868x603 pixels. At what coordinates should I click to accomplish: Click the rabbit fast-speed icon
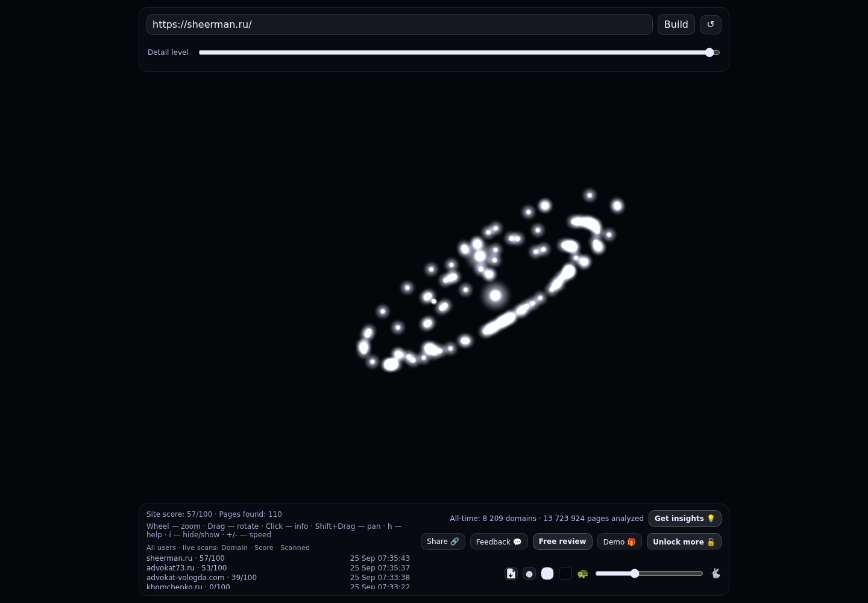[715, 573]
